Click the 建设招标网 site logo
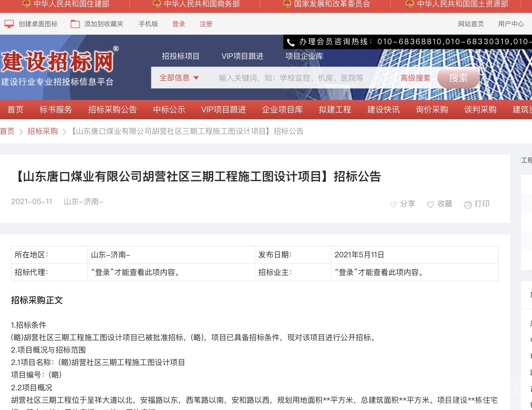532x410 pixels. (x=58, y=61)
